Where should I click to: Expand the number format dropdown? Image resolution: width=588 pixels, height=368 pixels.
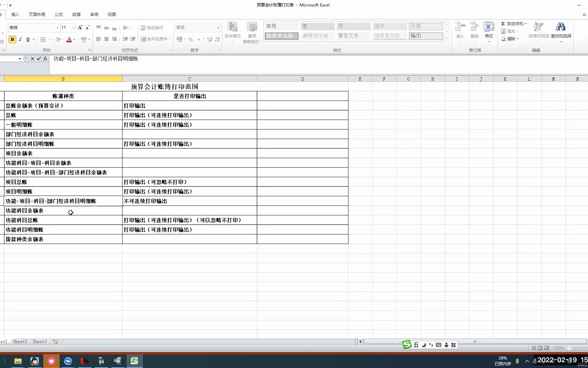[218, 27]
